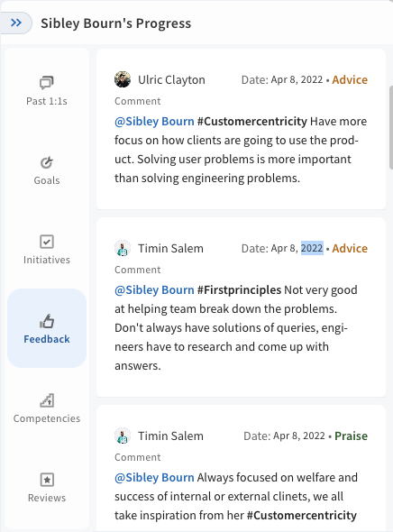Click Ulric Clayton's avatar picture
Screen dimensions: 393x532
coord(123,79)
